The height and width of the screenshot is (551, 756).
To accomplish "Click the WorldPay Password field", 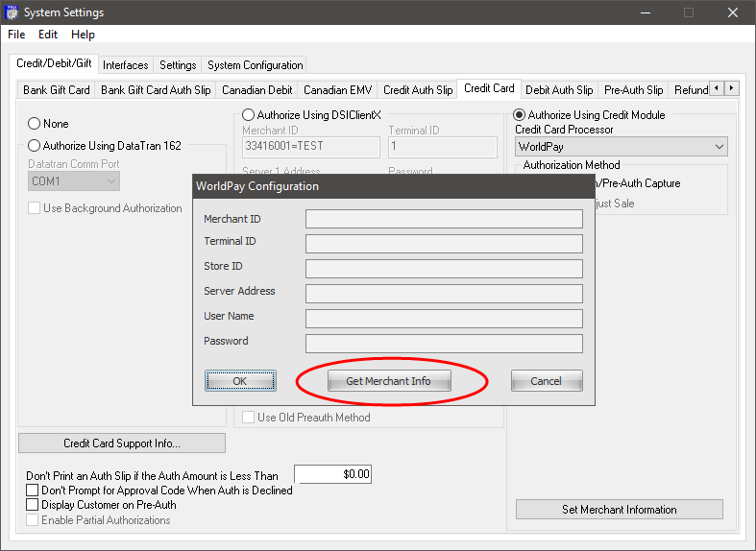I will (444, 344).
